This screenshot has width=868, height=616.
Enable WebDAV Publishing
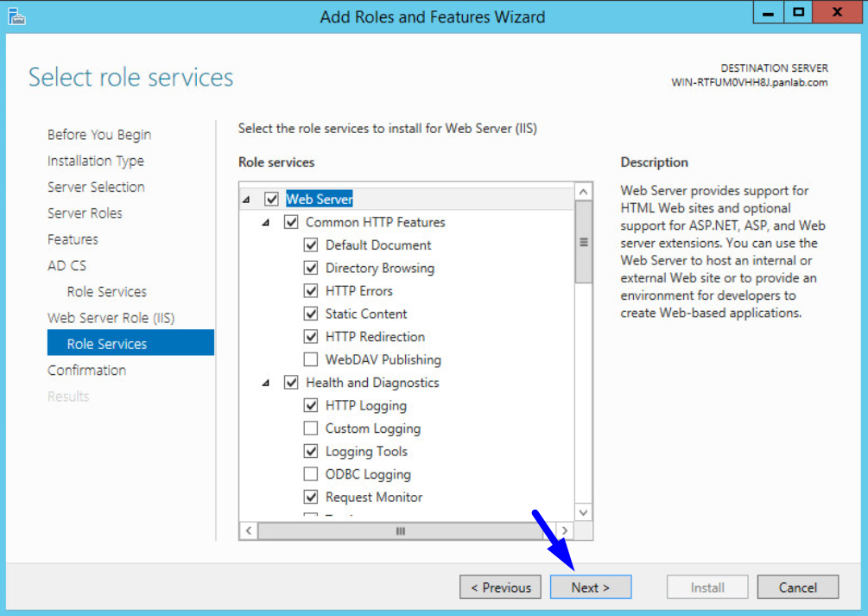[x=311, y=359]
